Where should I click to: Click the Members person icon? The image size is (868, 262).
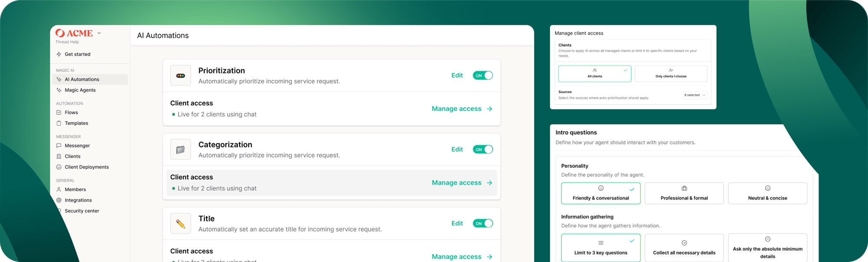(x=59, y=190)
